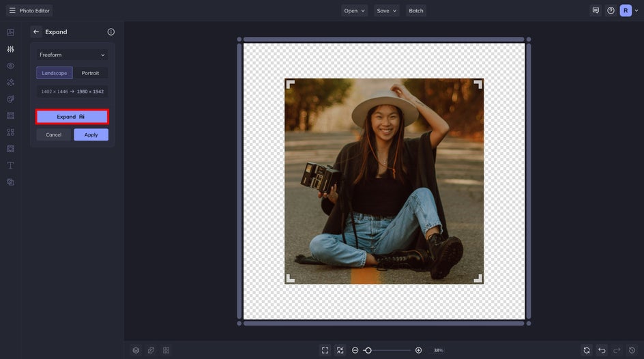Click the info icon next to Expand
This screenshot has height=359, width=644.
(111, 31)
